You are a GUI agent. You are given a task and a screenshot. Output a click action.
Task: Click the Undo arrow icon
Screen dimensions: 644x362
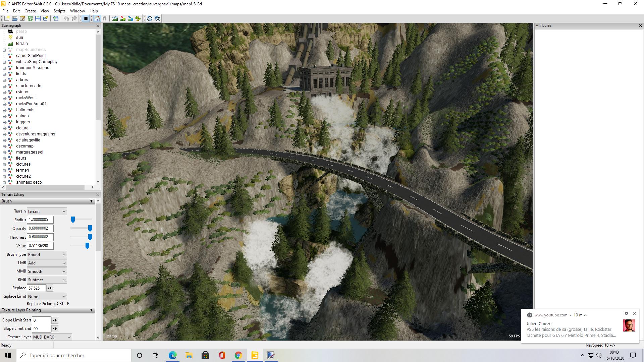(66, 18)
